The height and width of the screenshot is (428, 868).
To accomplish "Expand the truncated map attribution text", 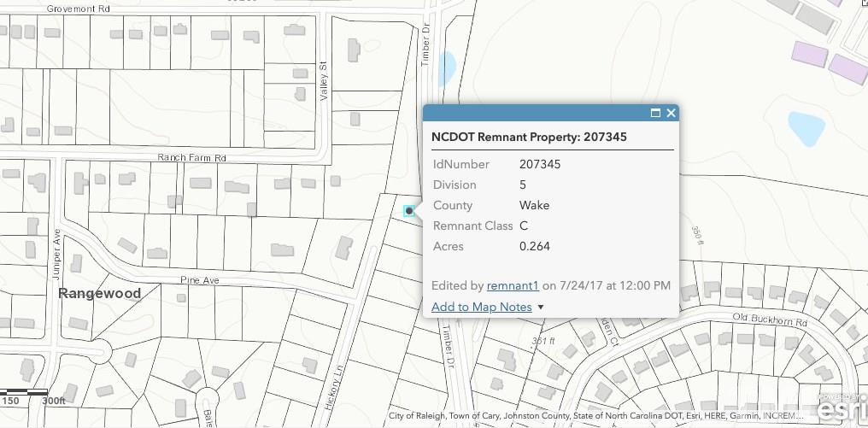I will 595,415.
